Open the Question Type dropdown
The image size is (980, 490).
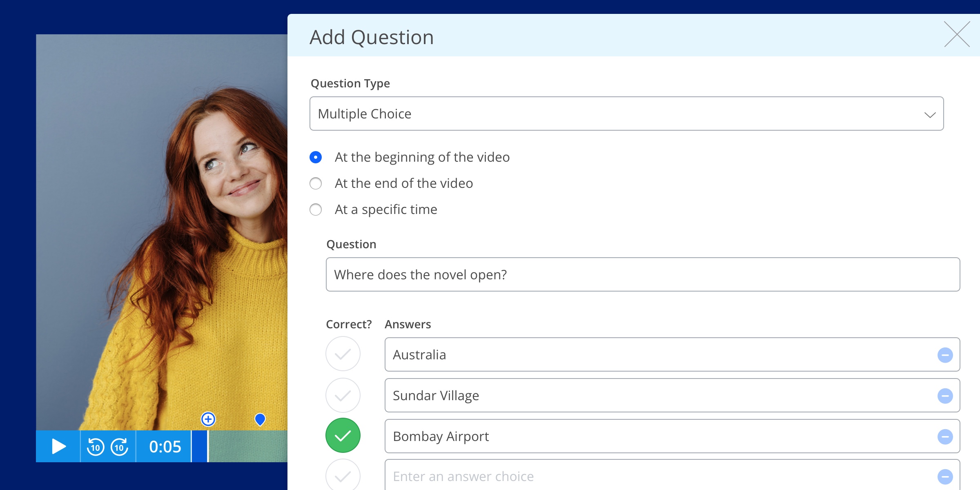(x=626, y=114)
